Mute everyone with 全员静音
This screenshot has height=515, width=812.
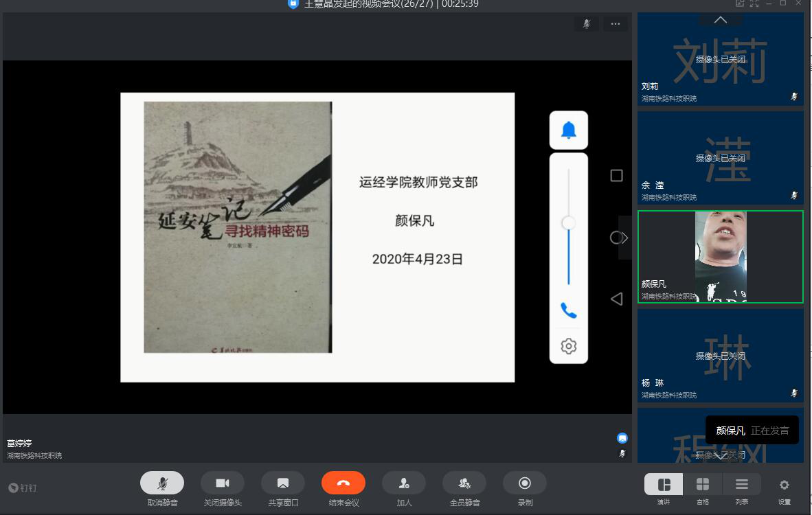tap(464, 483)
